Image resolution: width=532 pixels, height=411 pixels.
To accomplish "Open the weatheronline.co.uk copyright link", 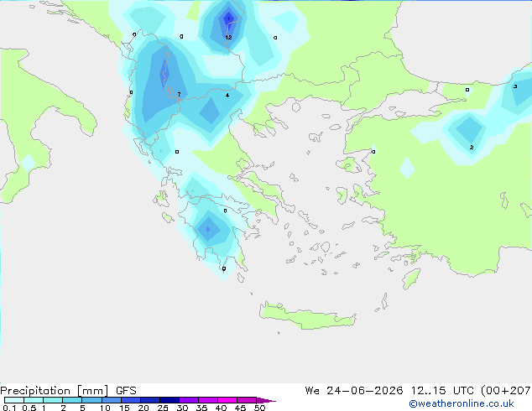I will click(462, 403).
